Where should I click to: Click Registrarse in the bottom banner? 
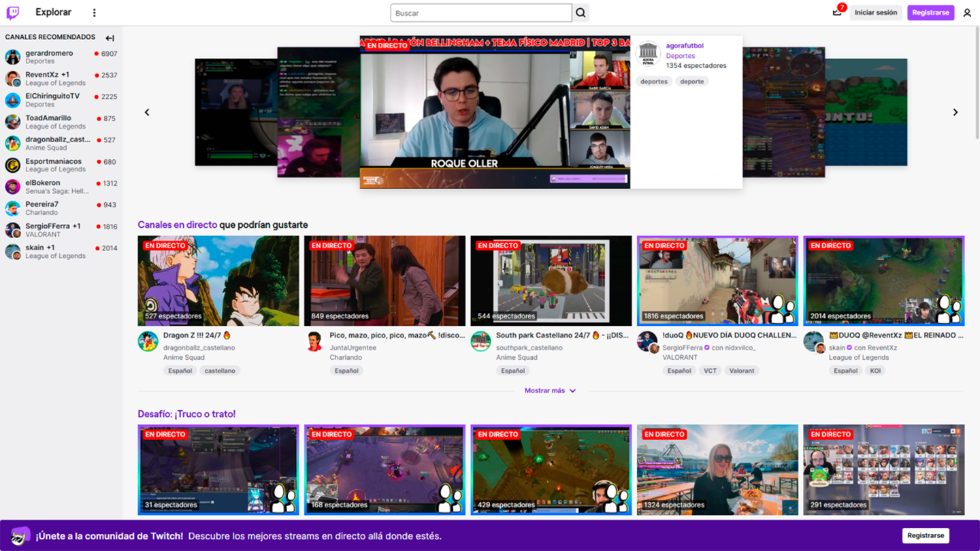(x=926, y=535)
